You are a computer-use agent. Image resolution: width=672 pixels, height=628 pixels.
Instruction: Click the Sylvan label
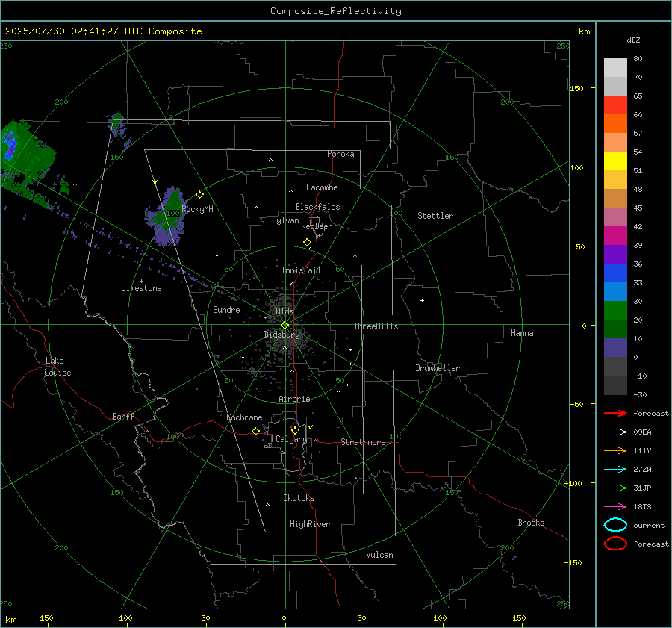point(285,220)
